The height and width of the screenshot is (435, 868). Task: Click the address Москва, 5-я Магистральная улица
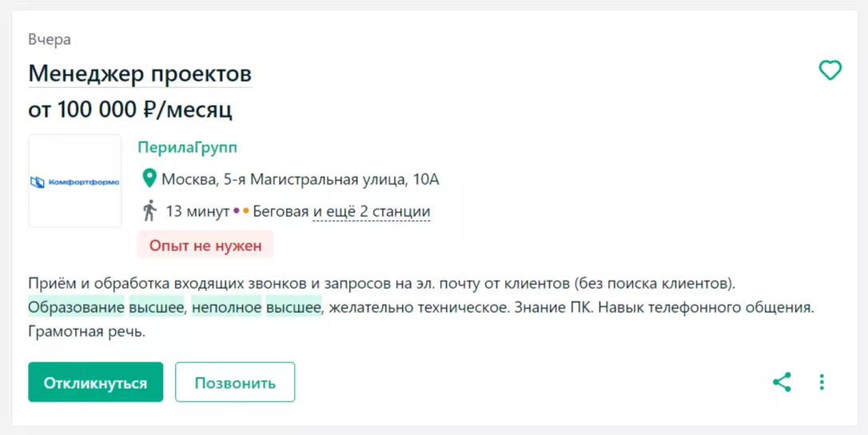click(301, 179)
